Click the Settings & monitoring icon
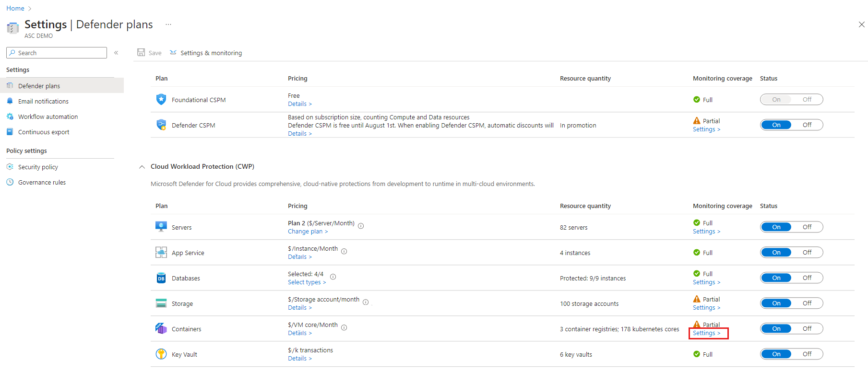 coord(173,52)
